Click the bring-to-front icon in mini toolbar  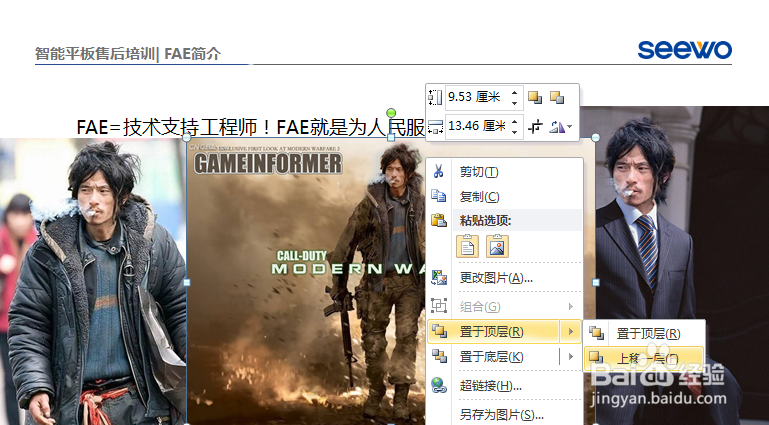pyautogui.click(x=535, y=98)
